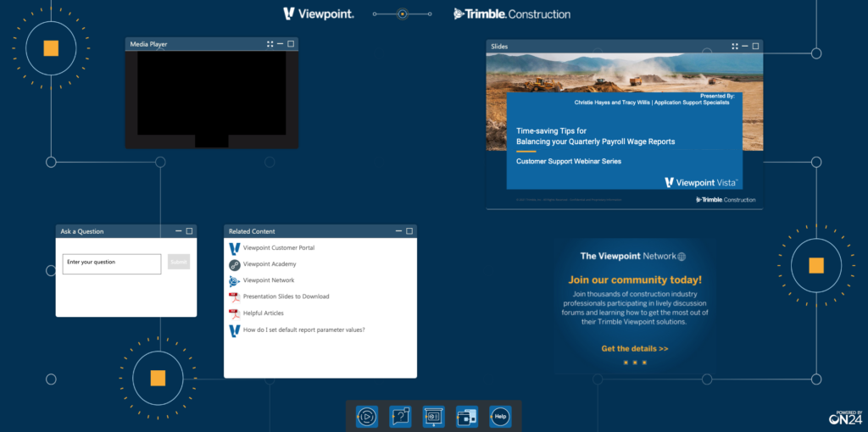Maximize the Related Content window
Image resolution: width=868 pixels, height=432 pixels.
[409, 231]
